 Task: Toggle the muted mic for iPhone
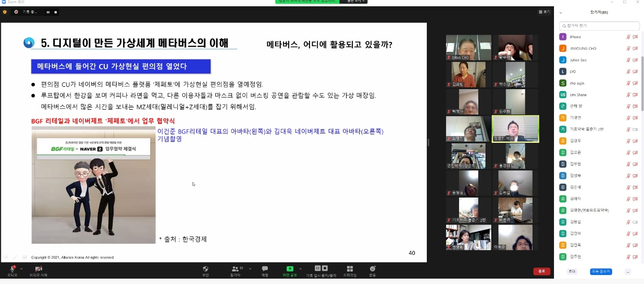point(628,37)
